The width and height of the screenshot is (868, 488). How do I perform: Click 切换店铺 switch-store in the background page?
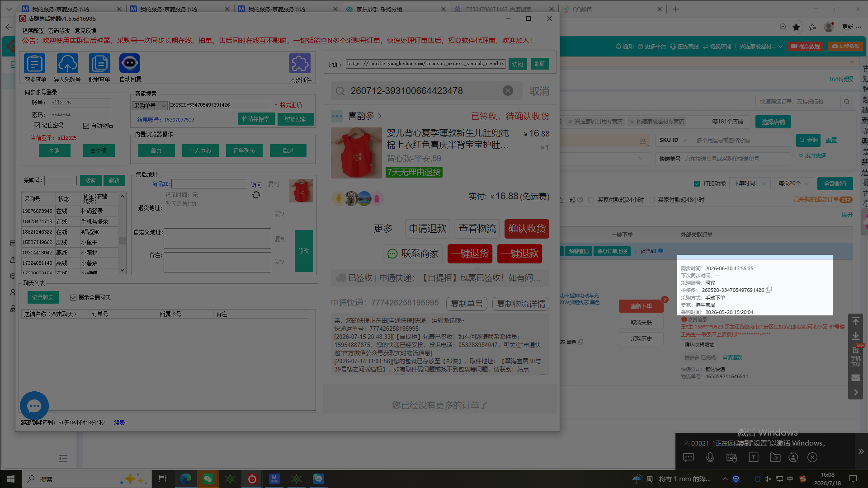coord(717,47)
